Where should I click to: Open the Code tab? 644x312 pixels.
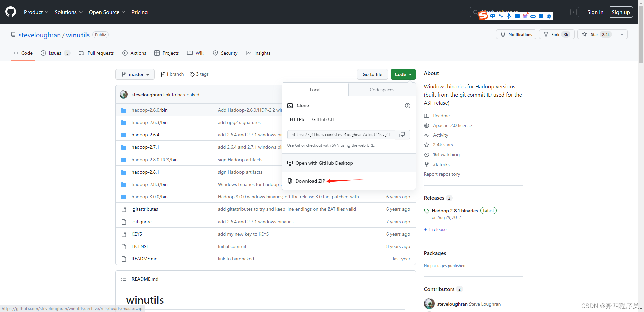23,53
